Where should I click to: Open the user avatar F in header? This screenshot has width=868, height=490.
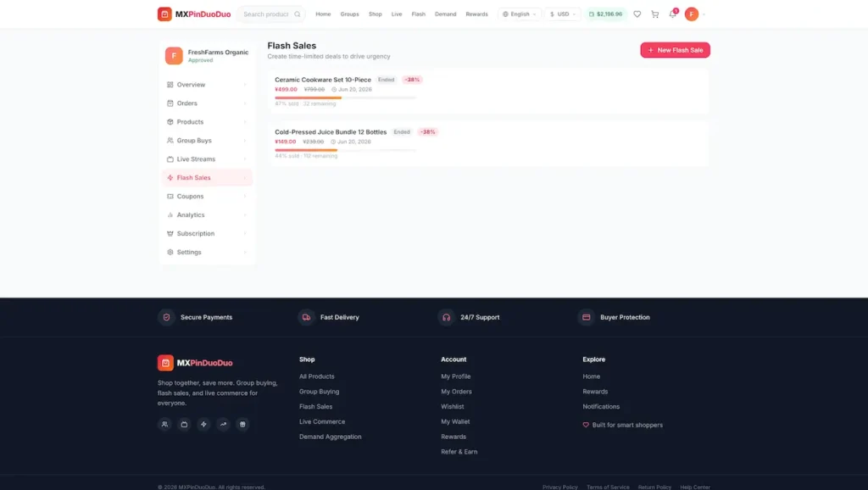(x=692, y=14)
